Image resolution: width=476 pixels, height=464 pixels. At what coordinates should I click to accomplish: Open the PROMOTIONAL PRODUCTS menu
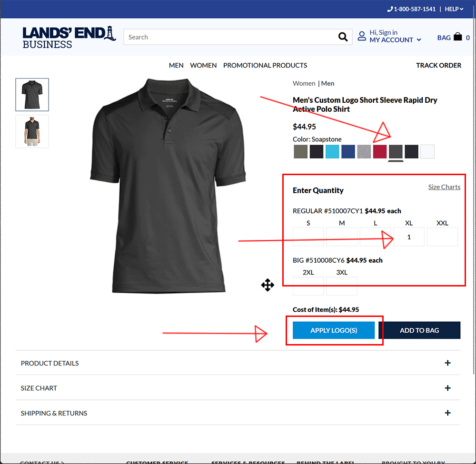pyautogui.click(x=265, y=65)
